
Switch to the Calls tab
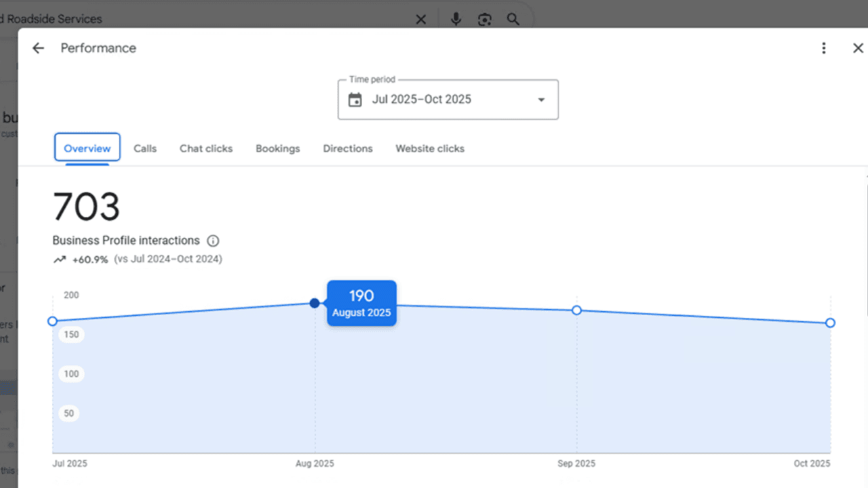tap(144, 148)
